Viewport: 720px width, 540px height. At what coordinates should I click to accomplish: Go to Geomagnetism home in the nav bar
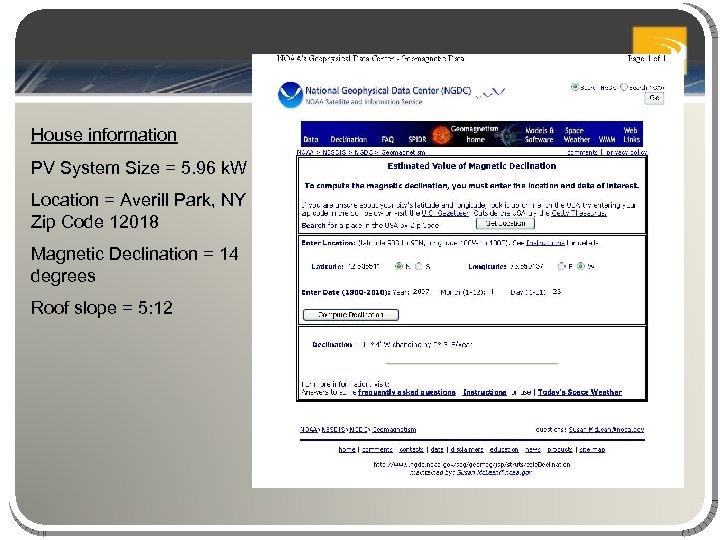point(475,134)
